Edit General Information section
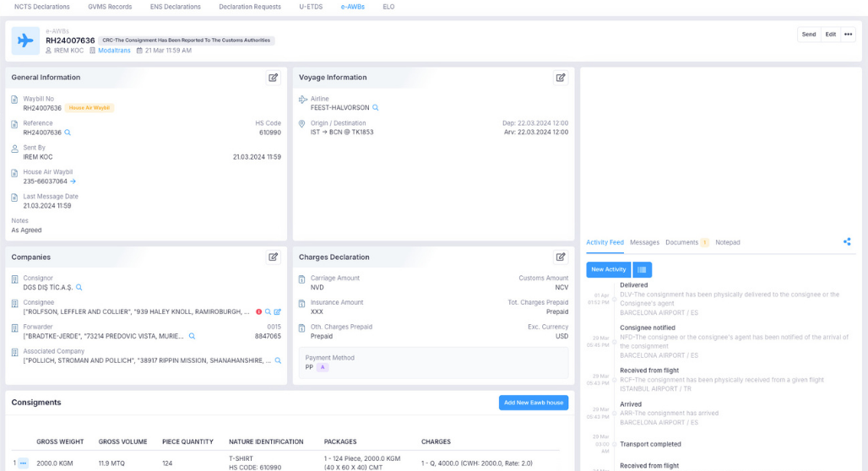 point(274,78)
